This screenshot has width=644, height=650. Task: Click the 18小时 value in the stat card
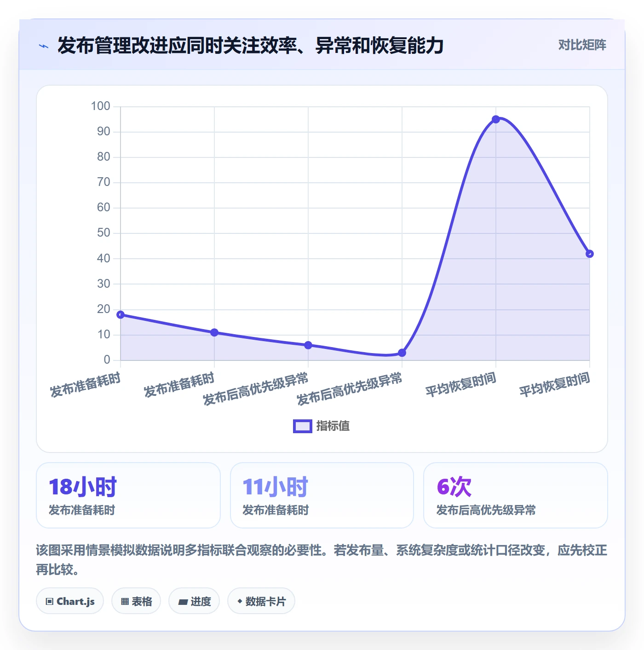pos(83,487)
